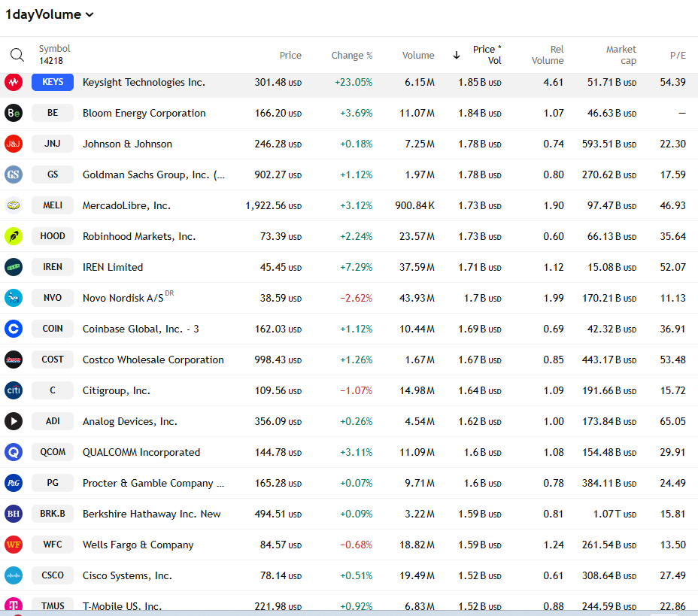Viewport: 698px width, 616px height.
Task: Click Berkshire market cap 1.07 T
Action: coord(615,514)
